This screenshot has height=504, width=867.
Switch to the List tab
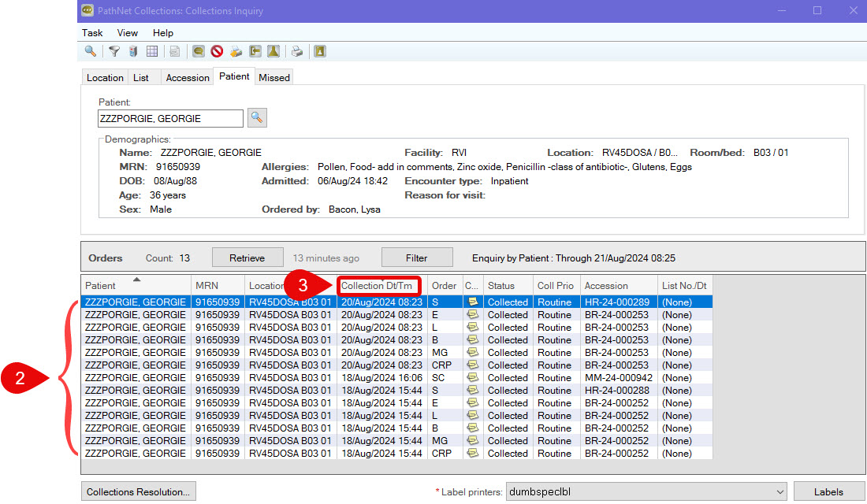click(x=141, y=78)
